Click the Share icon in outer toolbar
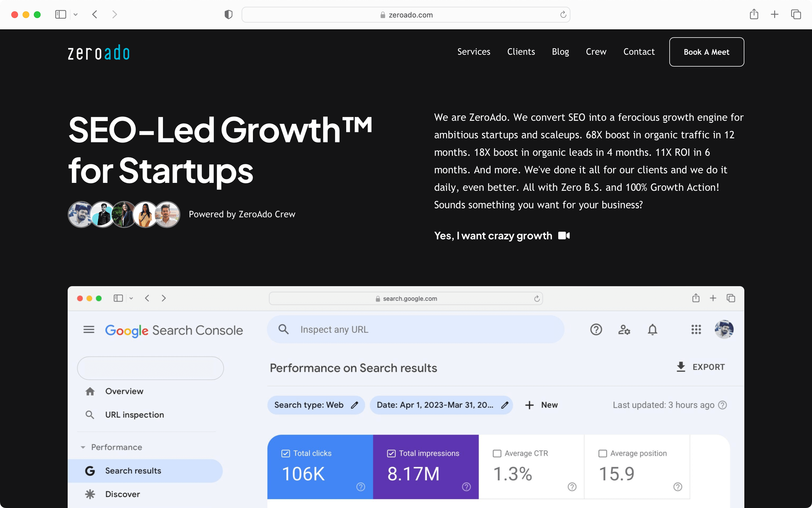Image resolution: width=812 pixels, height=508 pixels. pyautogui.click(x=754, y=14)
